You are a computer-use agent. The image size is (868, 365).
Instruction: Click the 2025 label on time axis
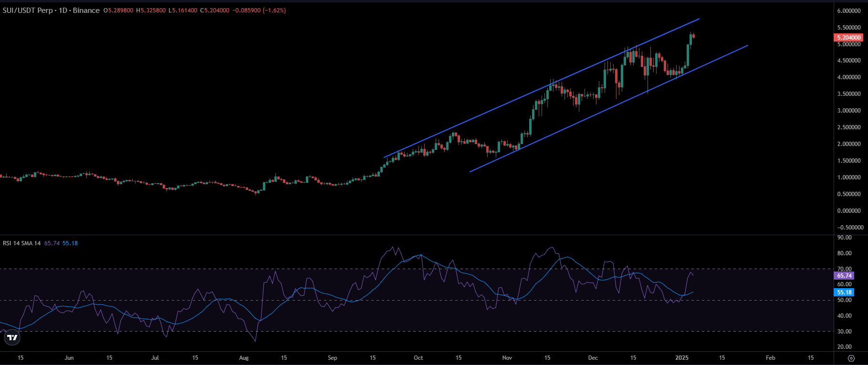(x=682, y=358)
